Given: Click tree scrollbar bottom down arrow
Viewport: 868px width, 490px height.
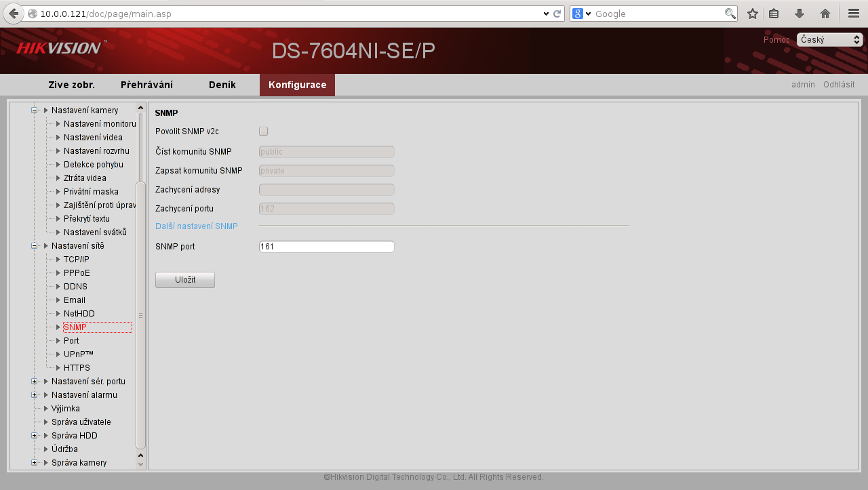Looking at the screenshot, I should 140,464.
